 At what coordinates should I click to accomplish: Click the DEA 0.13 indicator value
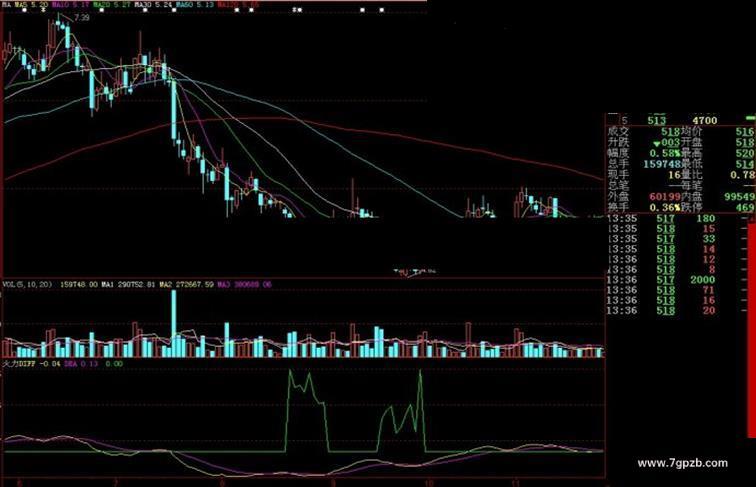81,364
